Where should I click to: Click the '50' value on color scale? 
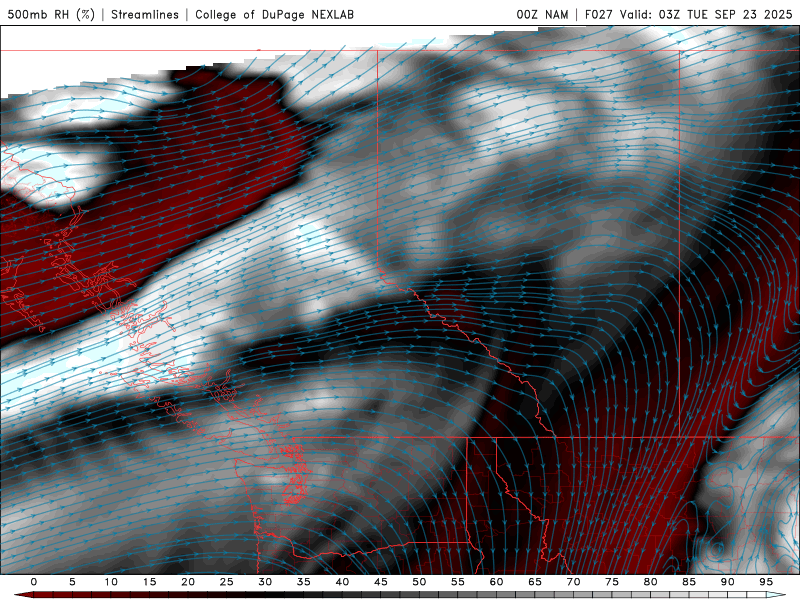419,582
